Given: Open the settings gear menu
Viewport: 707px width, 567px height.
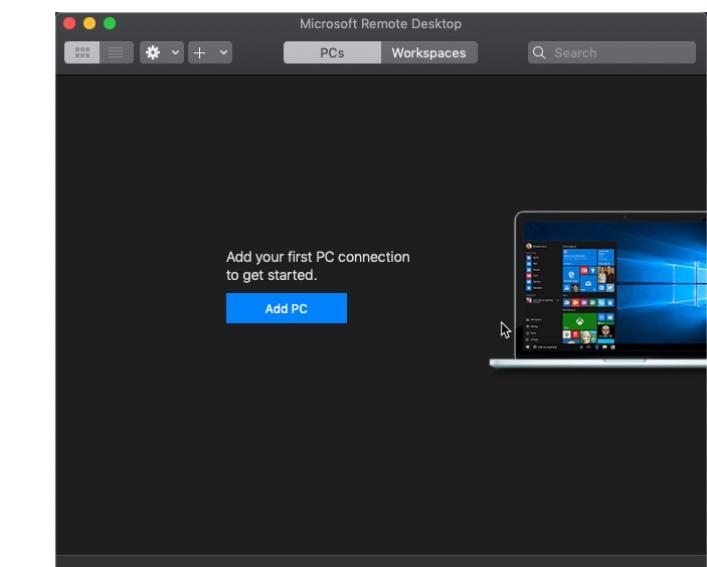Looking at the screenshot, I should click(153, 53).
